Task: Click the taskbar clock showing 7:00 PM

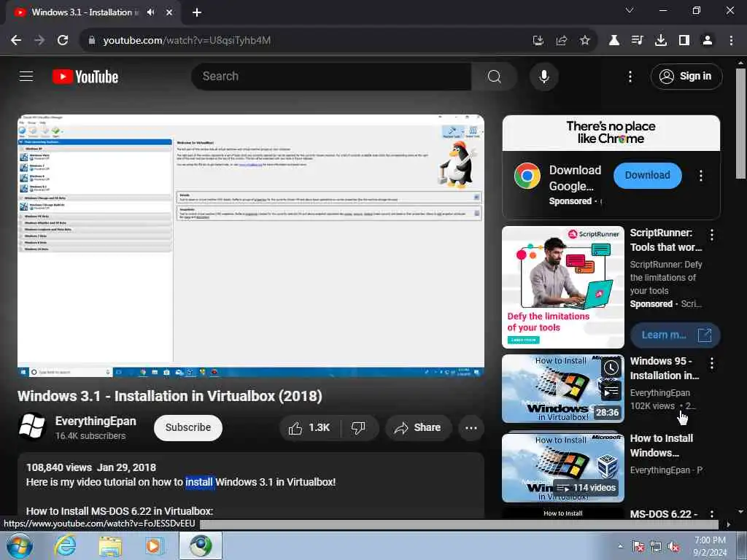Action: click(x=710, y=546)
